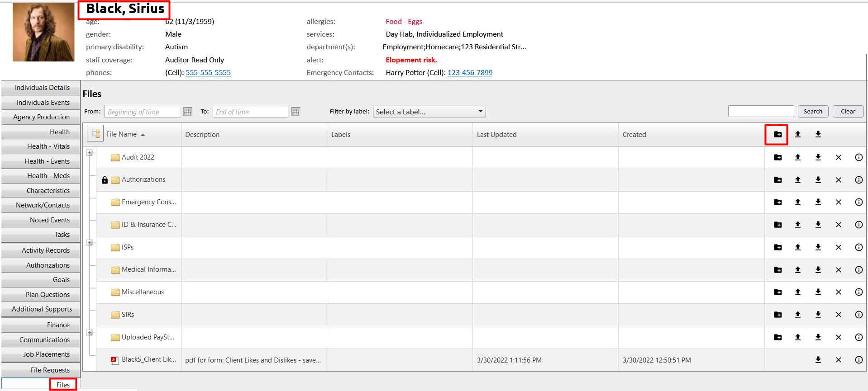Open the File Requests tab
868x391 pixels.
[41, 370]
